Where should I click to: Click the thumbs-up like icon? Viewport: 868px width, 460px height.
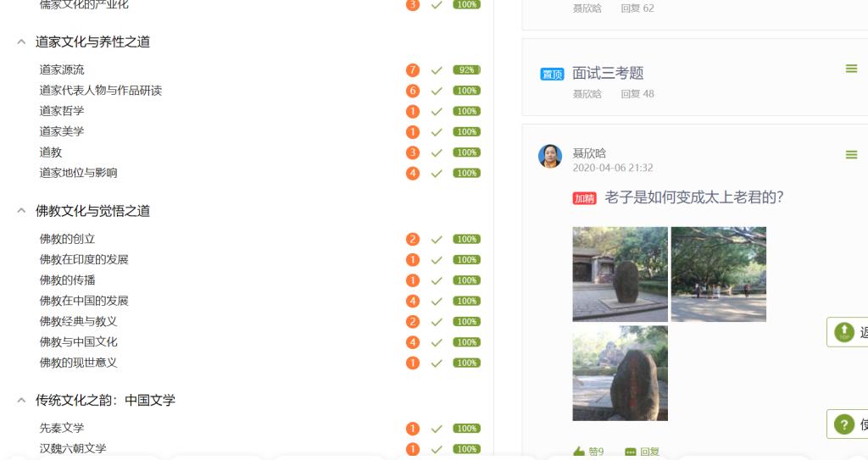click(579, 452)
